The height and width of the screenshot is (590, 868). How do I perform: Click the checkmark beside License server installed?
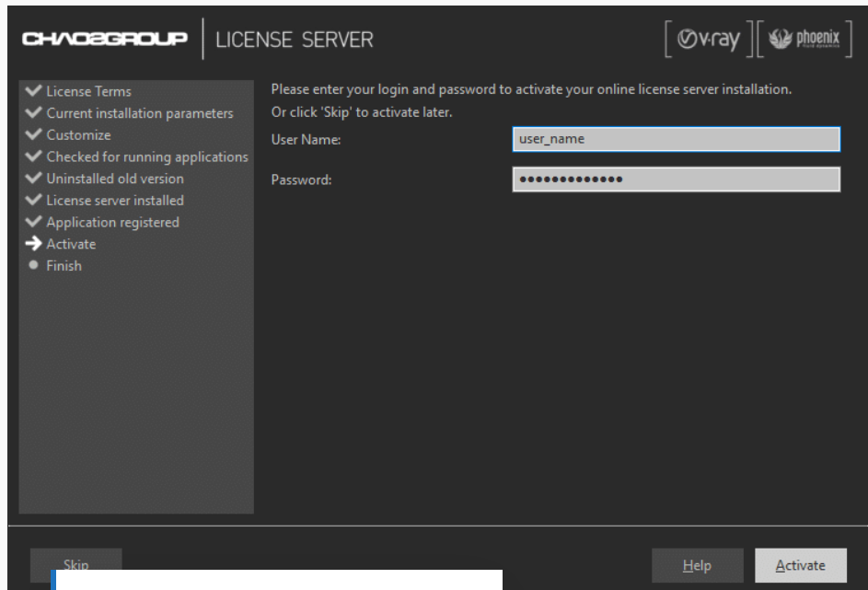coord(34,199)
